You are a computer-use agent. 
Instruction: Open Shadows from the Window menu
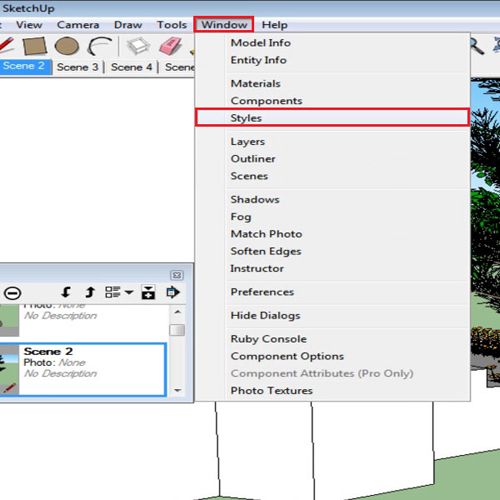coord(333,199)
